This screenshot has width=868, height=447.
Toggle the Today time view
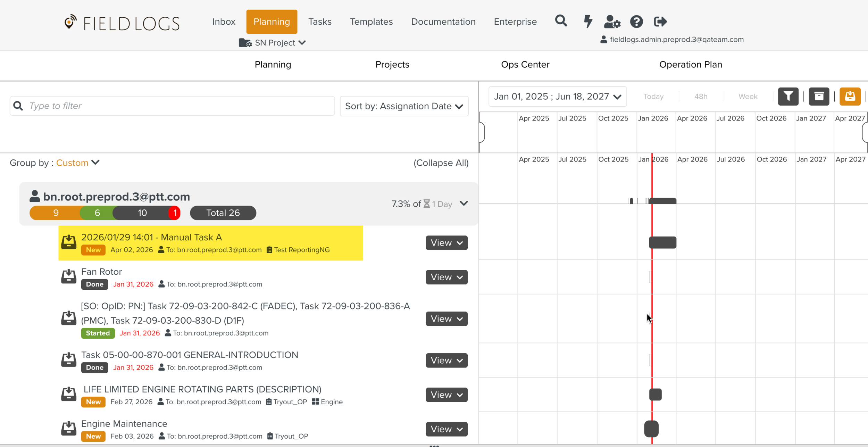click(653, 97)
